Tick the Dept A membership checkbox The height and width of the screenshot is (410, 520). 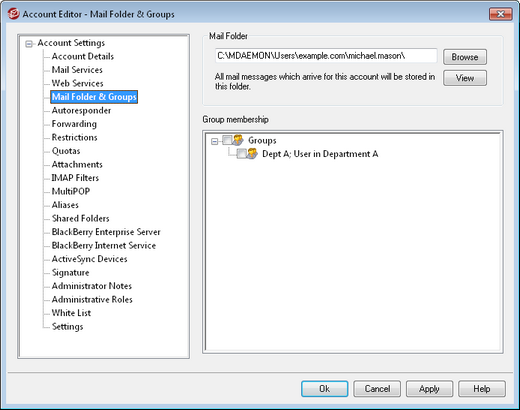point(241,154)
